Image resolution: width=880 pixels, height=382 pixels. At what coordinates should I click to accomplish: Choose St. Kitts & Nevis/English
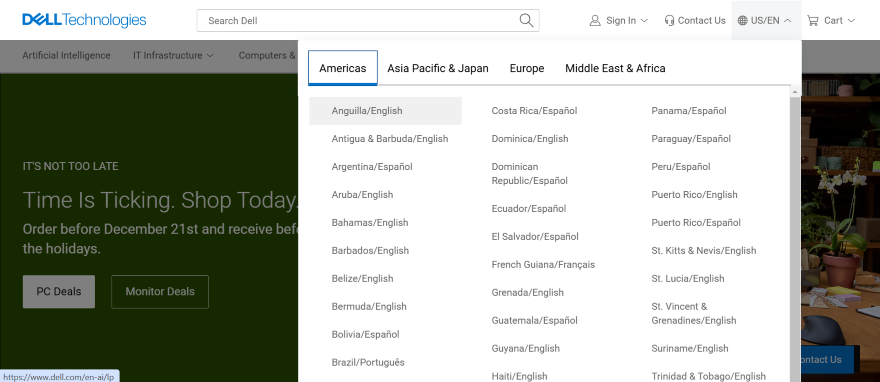click(x=704, y=251)
